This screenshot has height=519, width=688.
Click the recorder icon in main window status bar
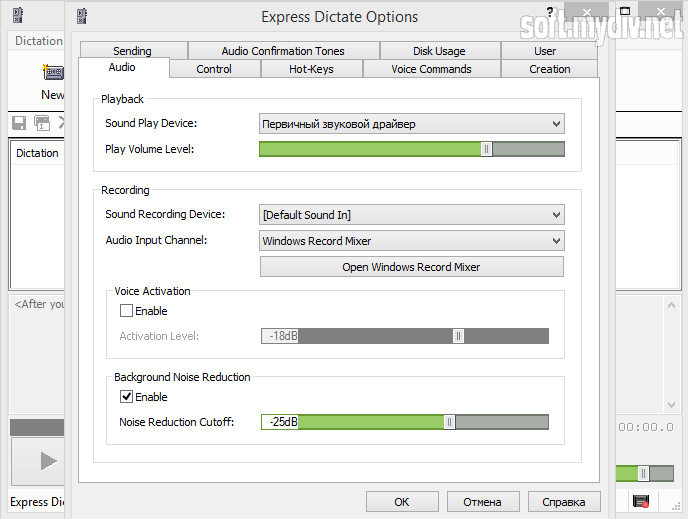(641, 501)
